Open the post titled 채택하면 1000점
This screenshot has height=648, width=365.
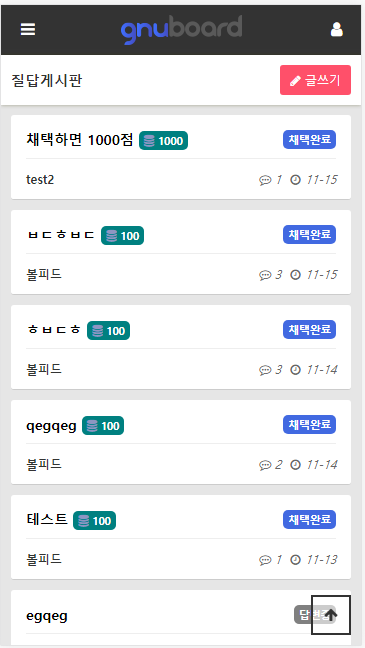[79, 140]
